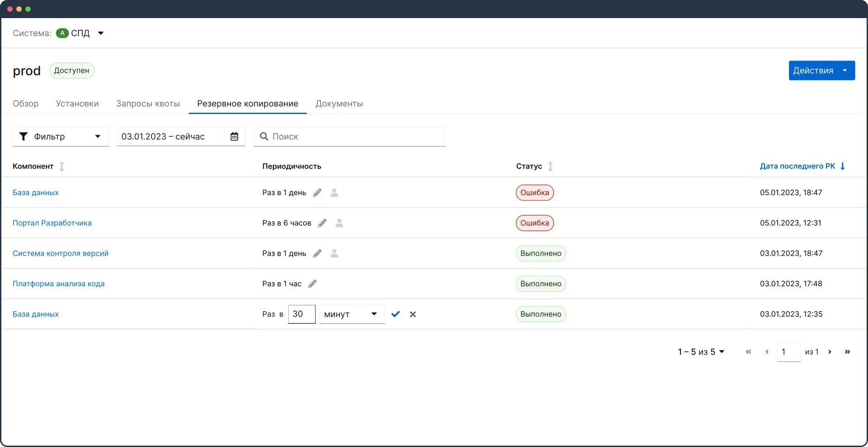Click user icon in Система контроля версий row
The image size is (868, 447).
click(x=334, y=253)
